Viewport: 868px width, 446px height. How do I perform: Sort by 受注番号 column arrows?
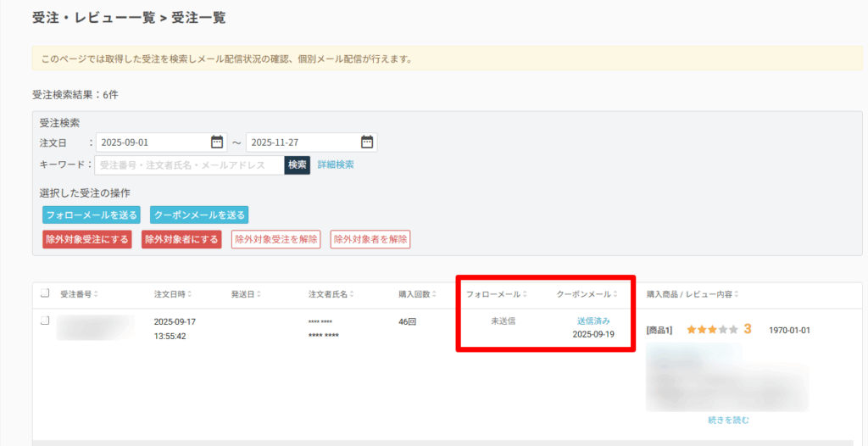click(x=96, y=294)
